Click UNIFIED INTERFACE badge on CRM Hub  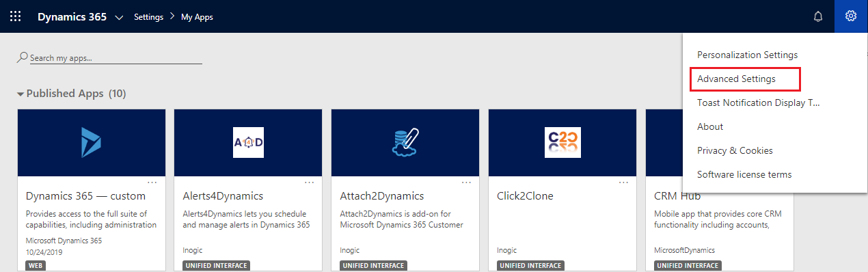[x=688, y=265]
